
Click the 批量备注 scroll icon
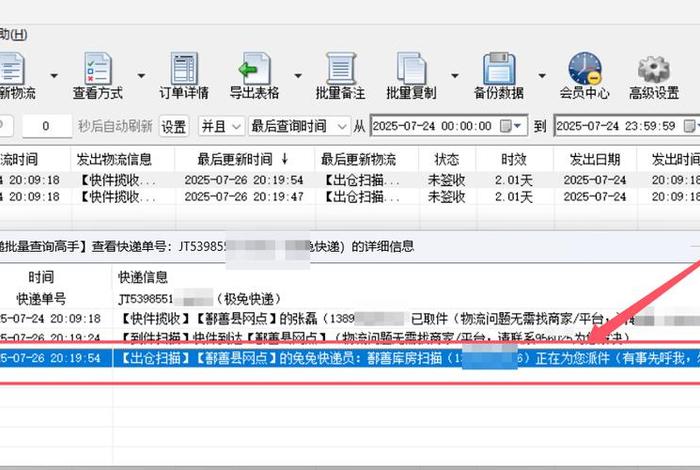340,68
